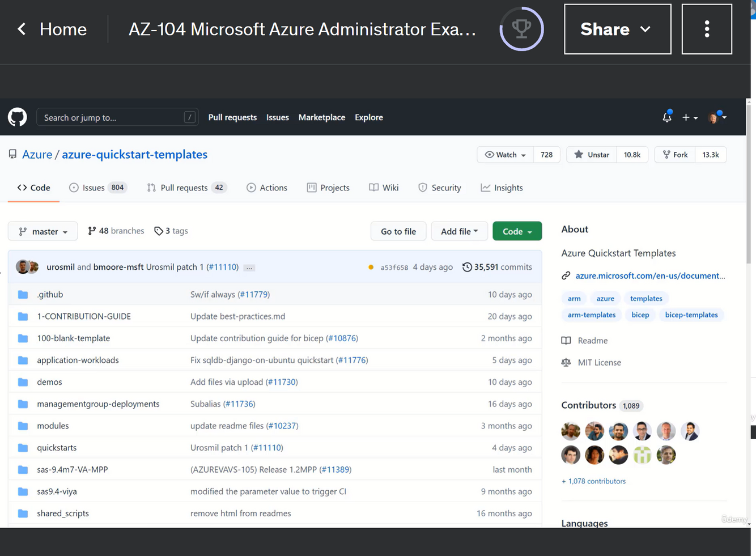Screen dimensions: 756x556
Task: Expand the commit message ellipsis
Action: pos(249,268)
